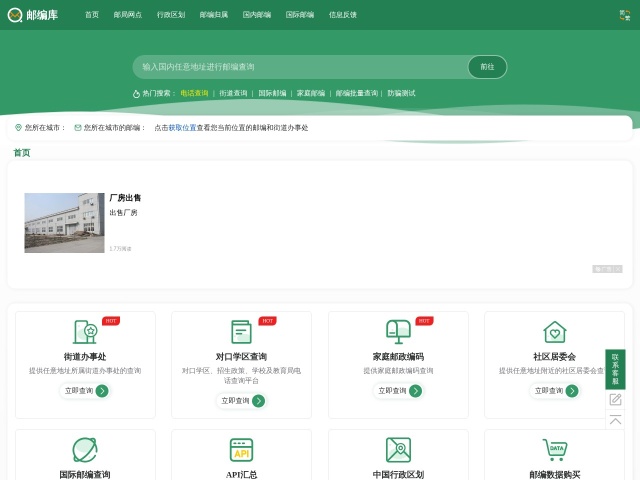The height and width of the screenshot is (480, 640).
Task: Click the 前往 search button
Action: 487,67
